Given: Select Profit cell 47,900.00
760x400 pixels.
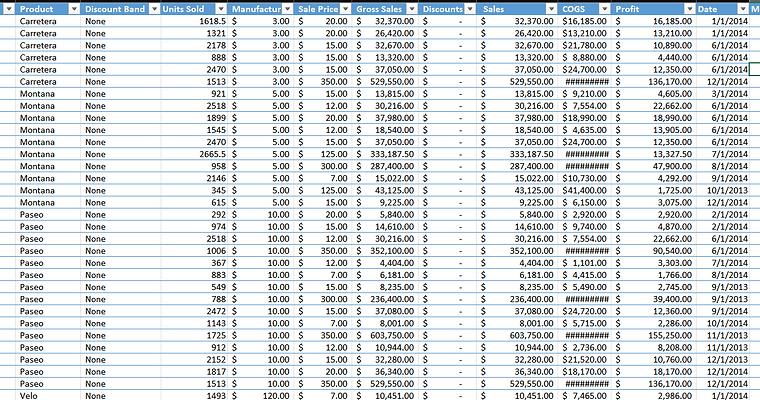Looking at the screenshot, I should pyautogui.click(x=653, y=166).
